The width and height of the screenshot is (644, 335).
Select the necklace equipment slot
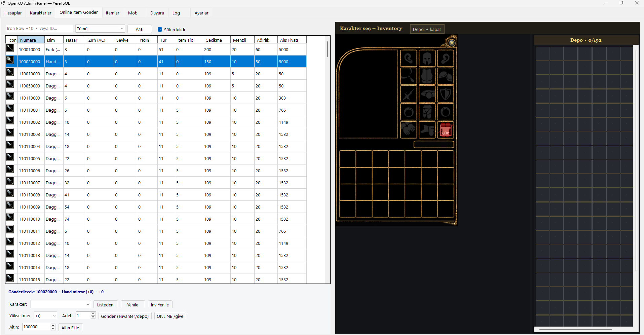click(409, 76)
